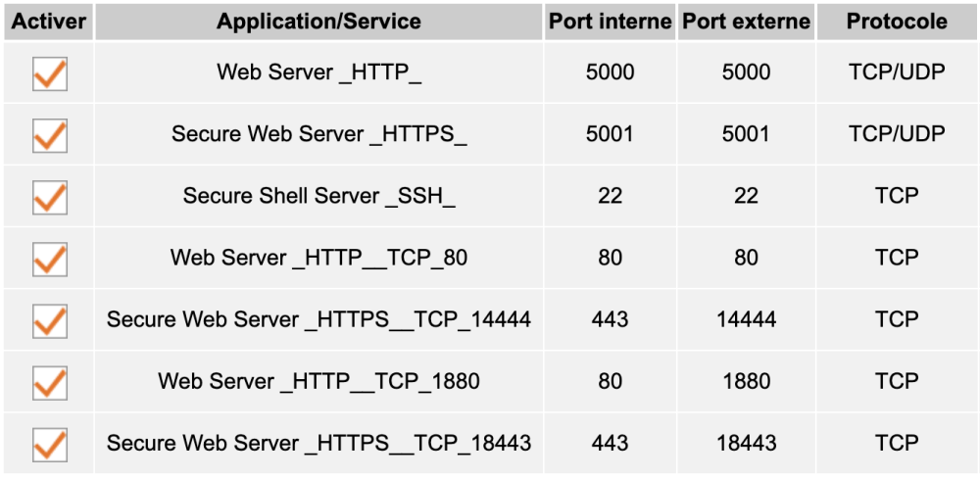Click internal port 22 in SSH row
The height and width of the screenshot is (480, 980).
click(610, 196)
